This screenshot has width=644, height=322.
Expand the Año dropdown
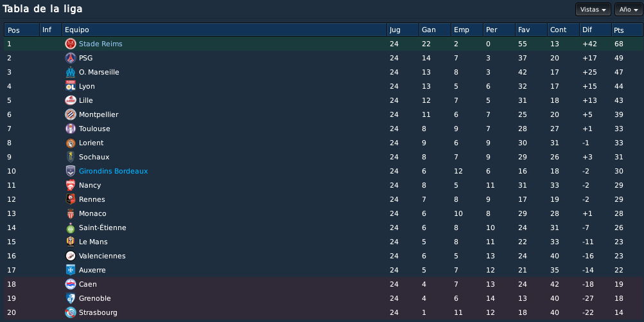629,10
